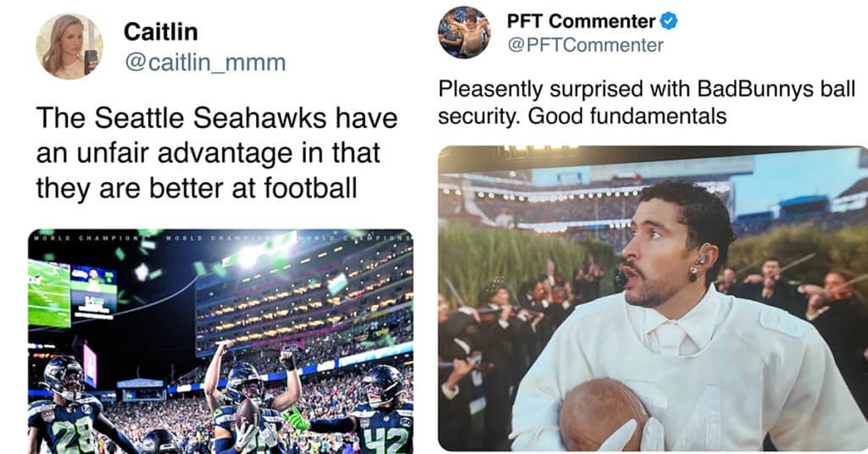
Task: Open the Caitlin display name link
Action: 160,32
